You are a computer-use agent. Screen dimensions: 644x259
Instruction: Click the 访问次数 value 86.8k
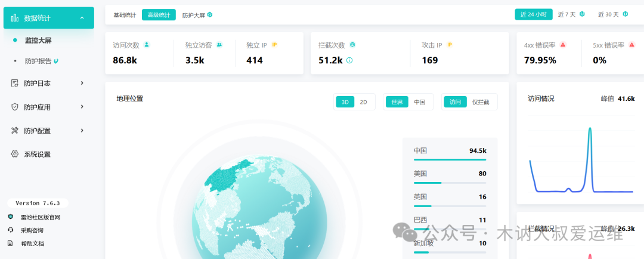125,60
